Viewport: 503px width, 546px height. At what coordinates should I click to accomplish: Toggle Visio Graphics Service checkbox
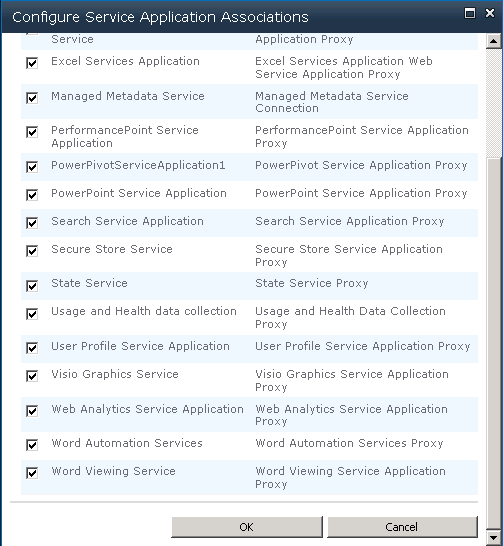(32, 376)
